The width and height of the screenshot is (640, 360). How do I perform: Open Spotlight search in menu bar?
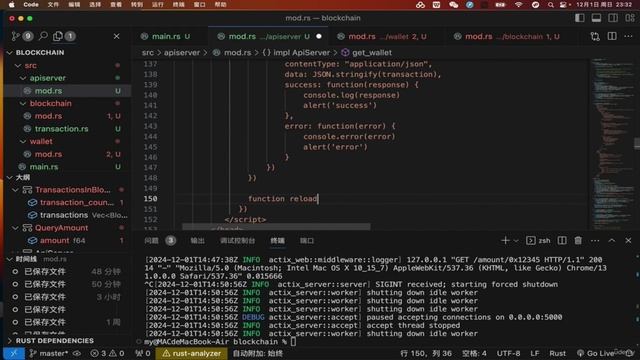click(551, 4)
